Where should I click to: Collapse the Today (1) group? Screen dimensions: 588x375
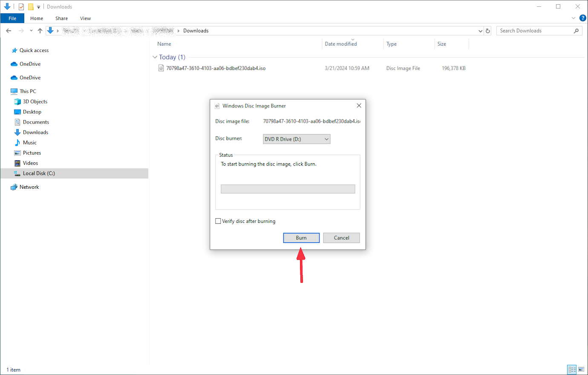pos(155,57)
